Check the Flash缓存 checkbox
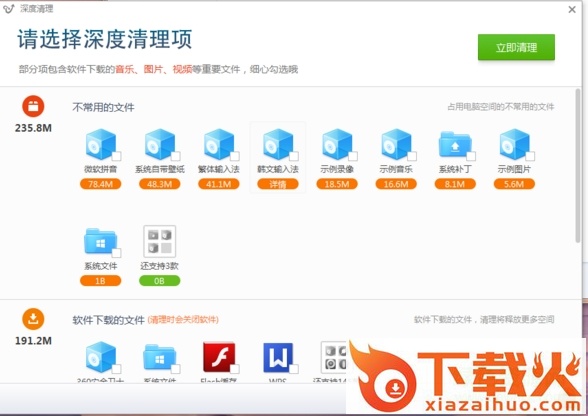The width and height of the screenshot is (588, 416). pos(235,369)
